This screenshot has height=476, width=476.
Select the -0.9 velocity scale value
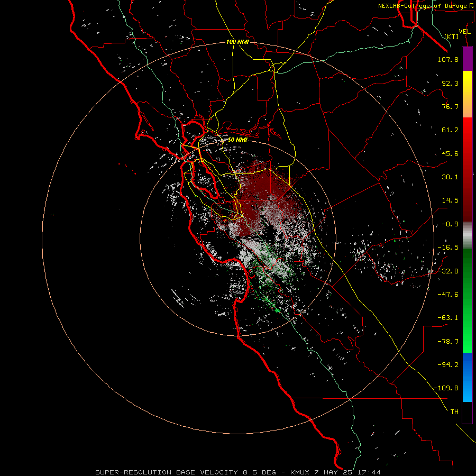tap(450, 224)
